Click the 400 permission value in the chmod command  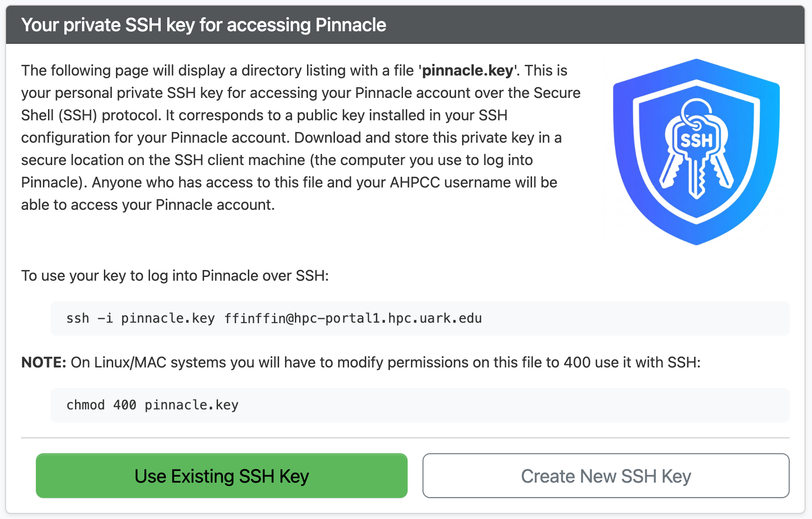pos(124,405)
